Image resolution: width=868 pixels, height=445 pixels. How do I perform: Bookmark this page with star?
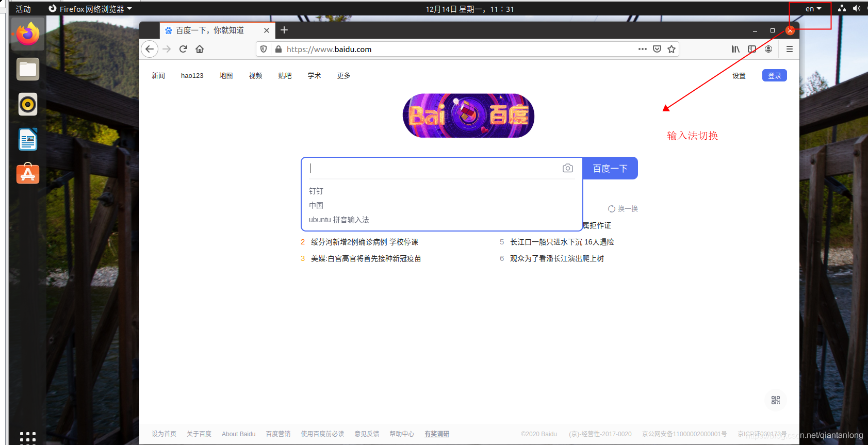(x=672, y=49)
